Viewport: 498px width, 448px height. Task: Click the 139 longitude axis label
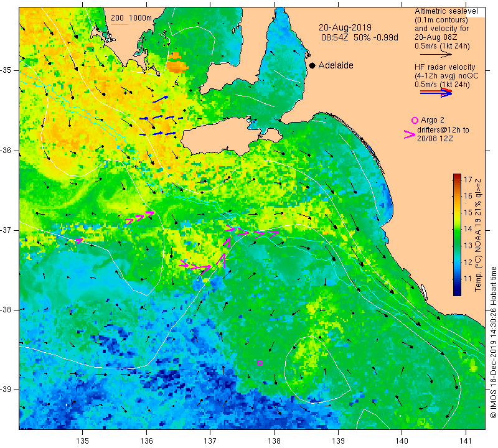pos(338,441)
